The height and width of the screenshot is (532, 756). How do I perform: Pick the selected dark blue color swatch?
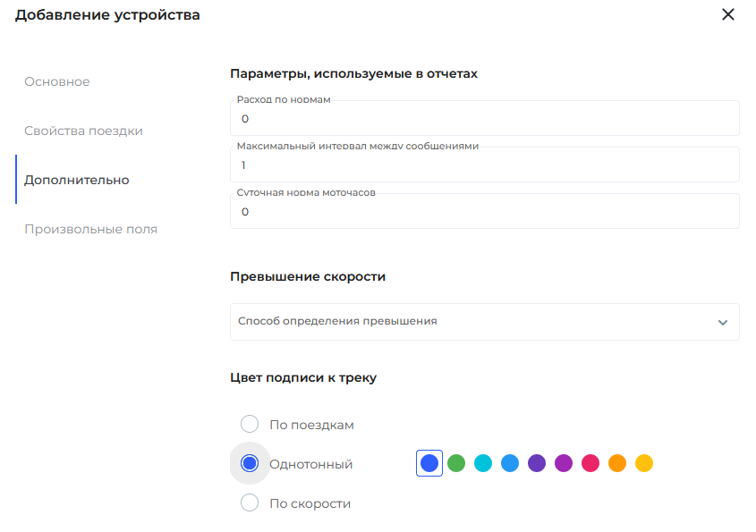click(x=429, y=463)
